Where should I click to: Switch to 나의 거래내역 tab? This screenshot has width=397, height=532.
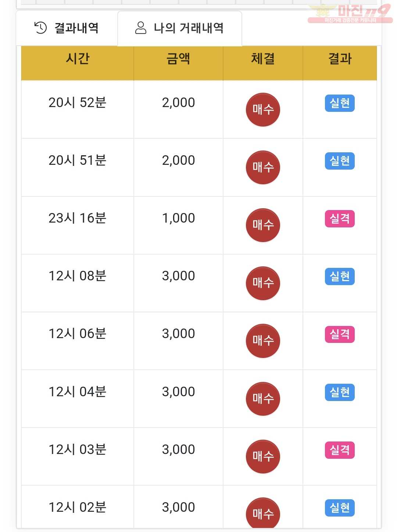click(180, 28)
